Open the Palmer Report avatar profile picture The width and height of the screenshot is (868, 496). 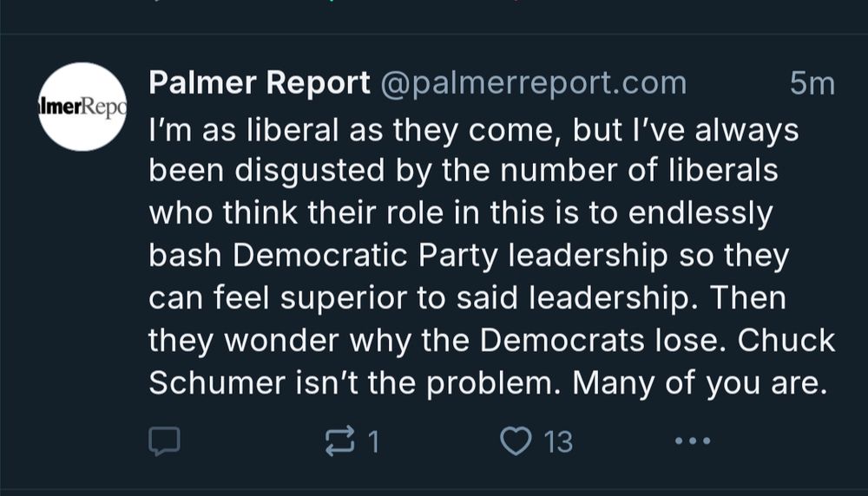tap(83, 107)
